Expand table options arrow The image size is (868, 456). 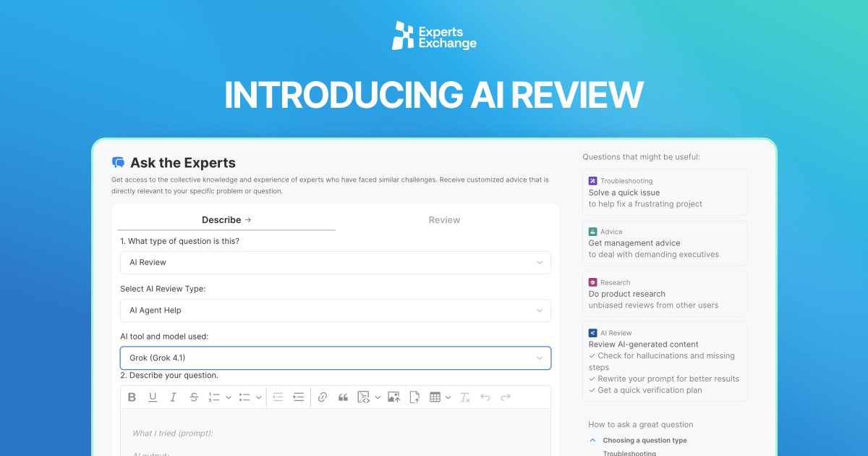(x=448, y=397)
